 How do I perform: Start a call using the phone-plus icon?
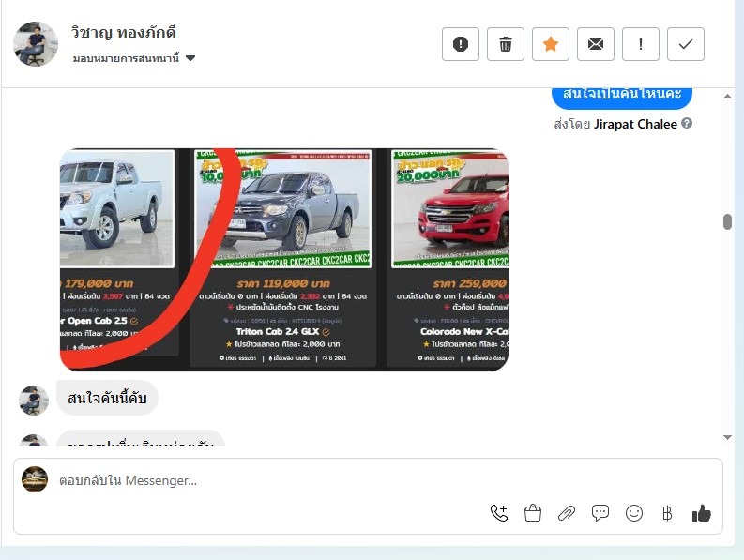tap(499, 513)
